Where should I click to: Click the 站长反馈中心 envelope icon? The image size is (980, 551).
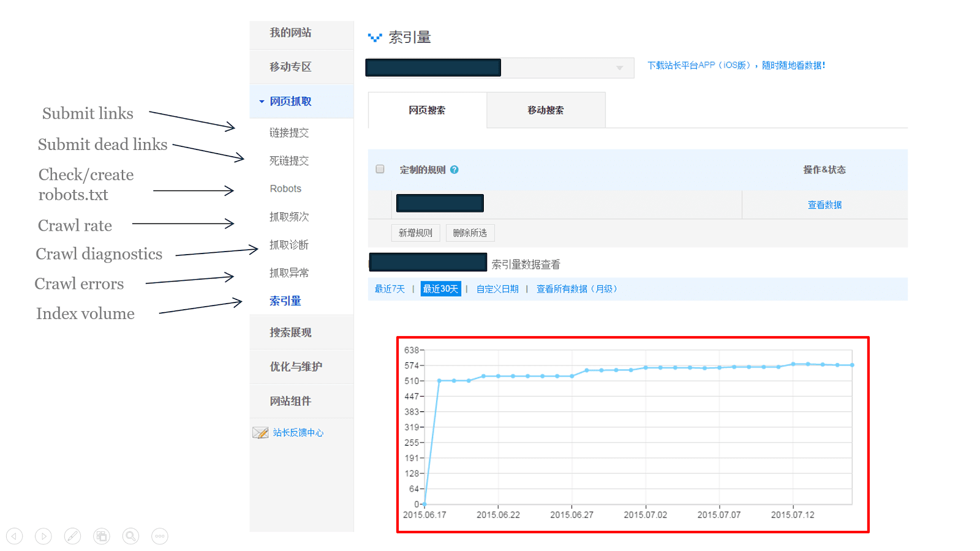coord(260,433)
